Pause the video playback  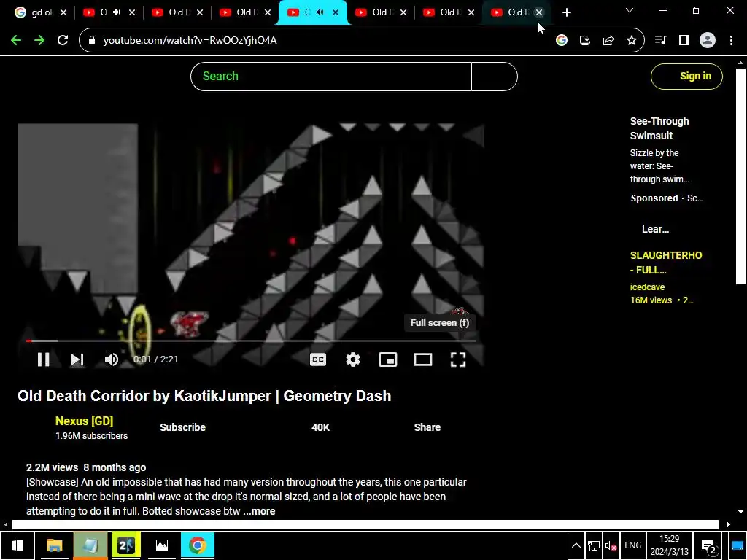coord(43,359)
